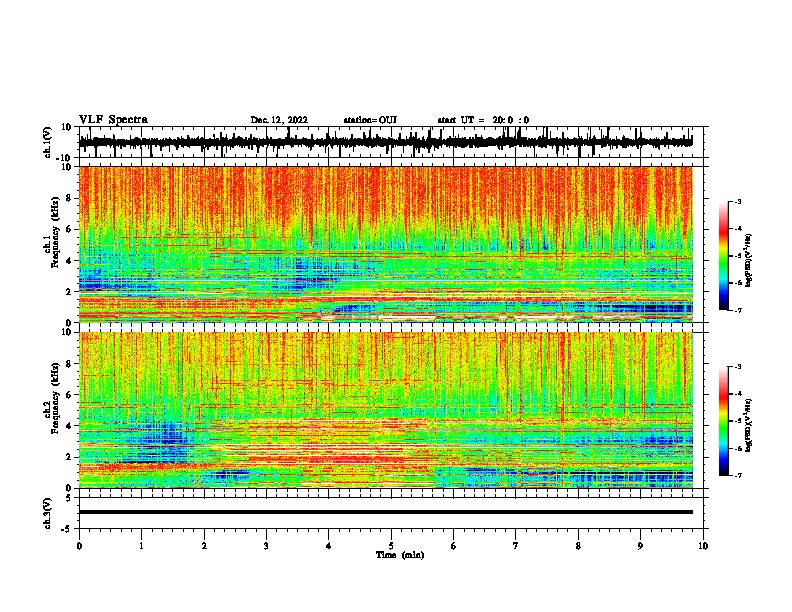The width and height of the screenshot is (792, 612).
Task: Click the ch.2 colorbar "log(PSD)" units label
Action: coord(749,425)
